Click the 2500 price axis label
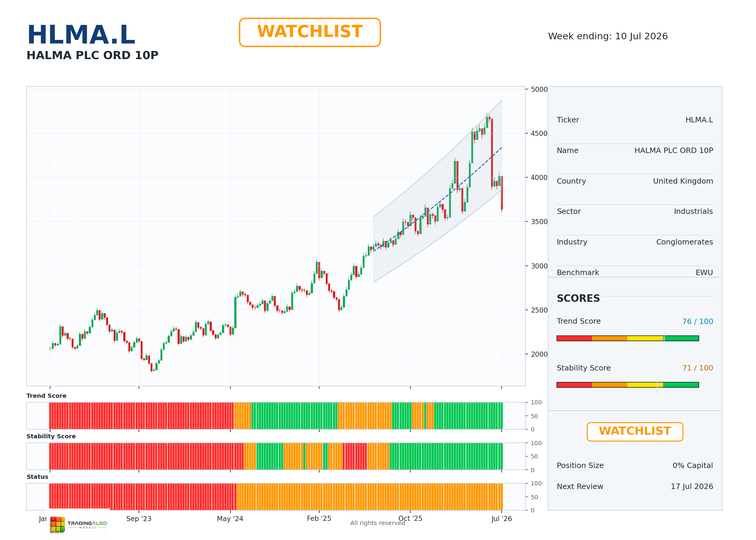 pyautogui.click(x=539, y=310)
